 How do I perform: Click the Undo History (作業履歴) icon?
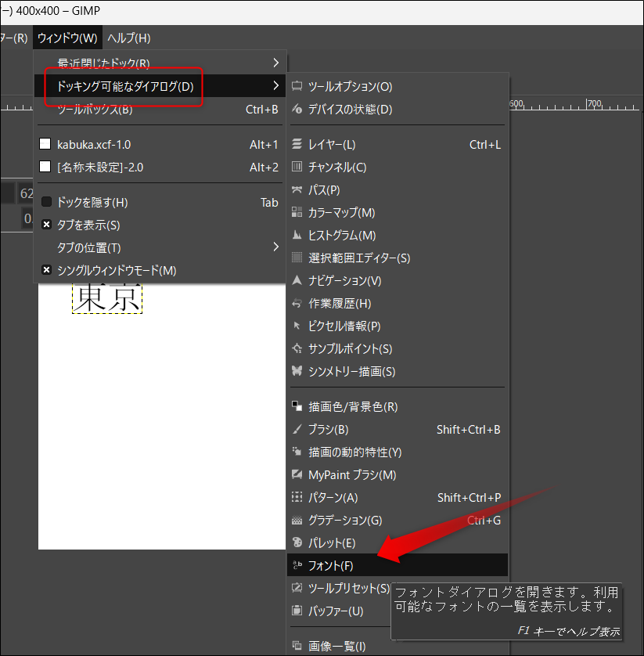(297, 303)
